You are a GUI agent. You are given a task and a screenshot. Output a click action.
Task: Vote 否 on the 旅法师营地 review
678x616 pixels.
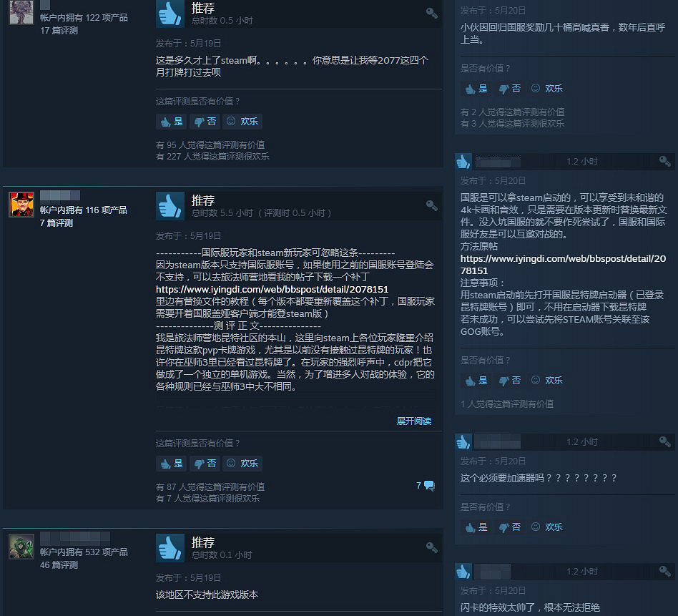pos(205,464)
